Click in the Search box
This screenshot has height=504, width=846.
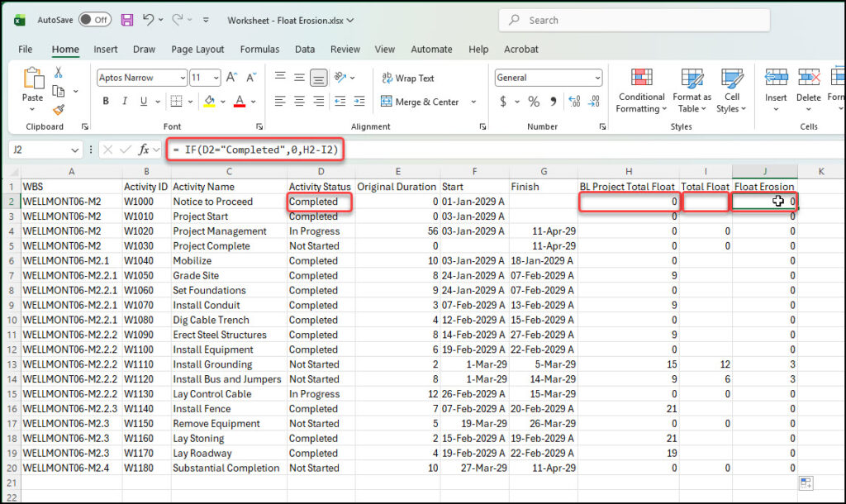coord(634,20)
